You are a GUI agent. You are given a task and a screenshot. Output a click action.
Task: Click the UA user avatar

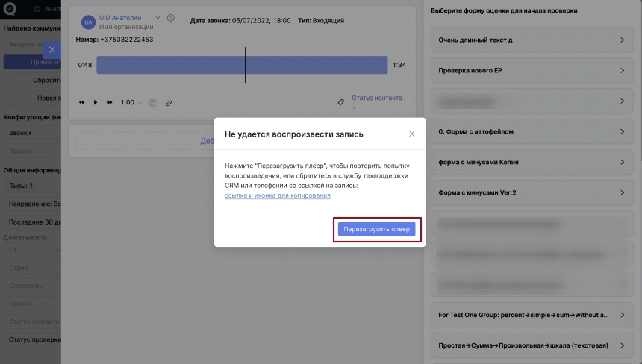pos(87,22)
